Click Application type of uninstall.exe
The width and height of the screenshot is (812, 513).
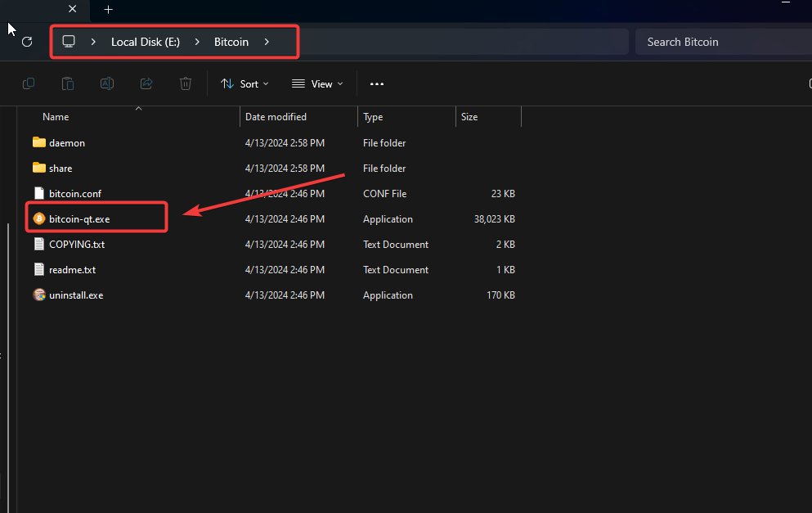[x=388, y=295]
